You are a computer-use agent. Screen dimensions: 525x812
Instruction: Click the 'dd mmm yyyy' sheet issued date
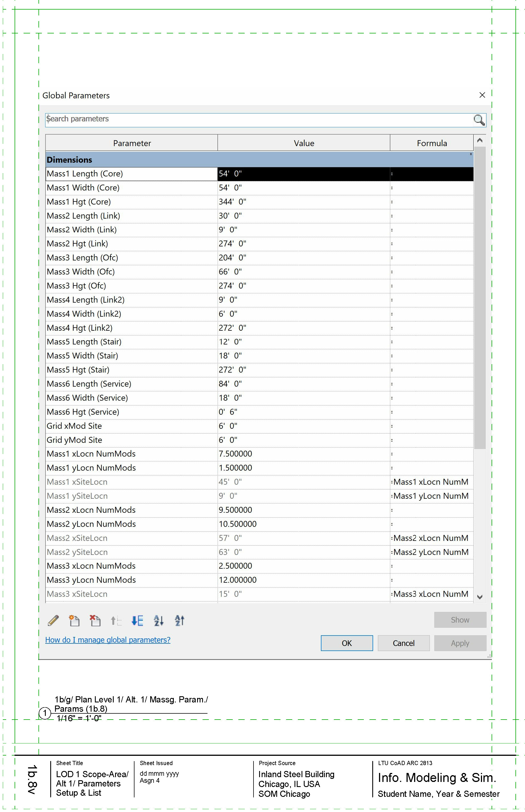pyautogui.click(x=159, y=774)
